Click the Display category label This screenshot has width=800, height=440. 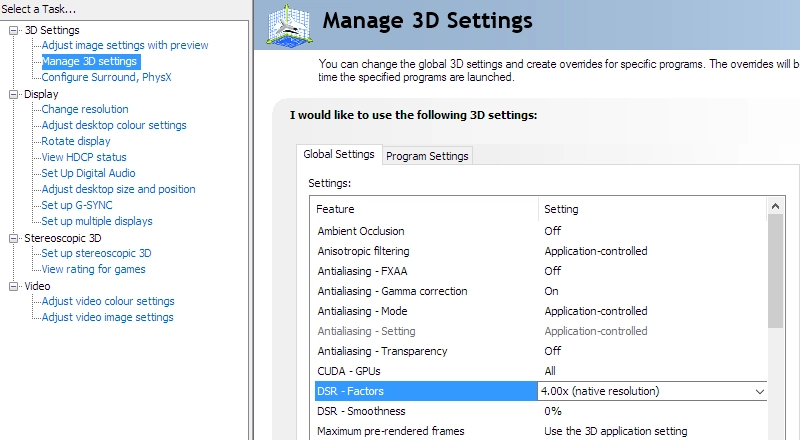point(41,94)
